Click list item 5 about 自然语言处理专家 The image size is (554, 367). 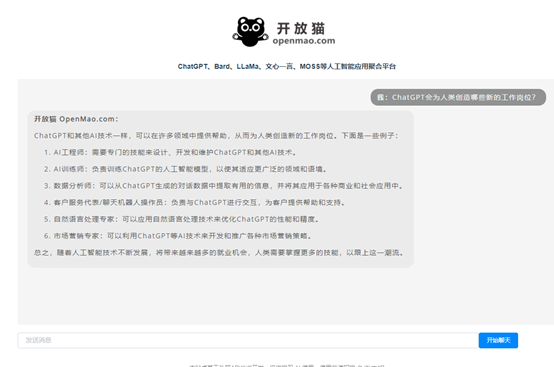tap(181, 219)
